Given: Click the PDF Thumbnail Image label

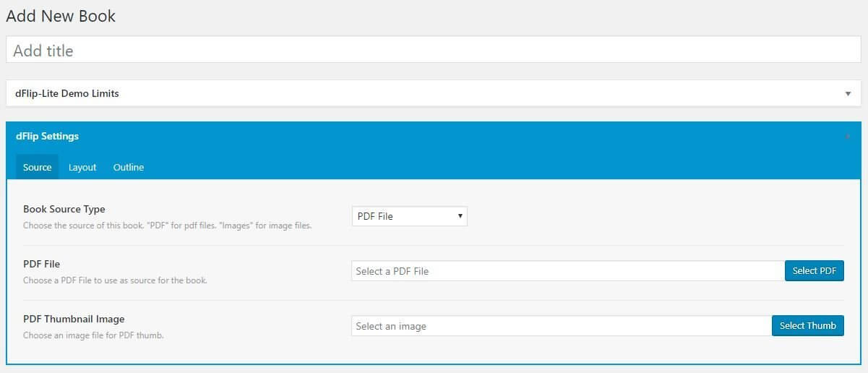Looking at the screenshot, I should click(74, 319).
